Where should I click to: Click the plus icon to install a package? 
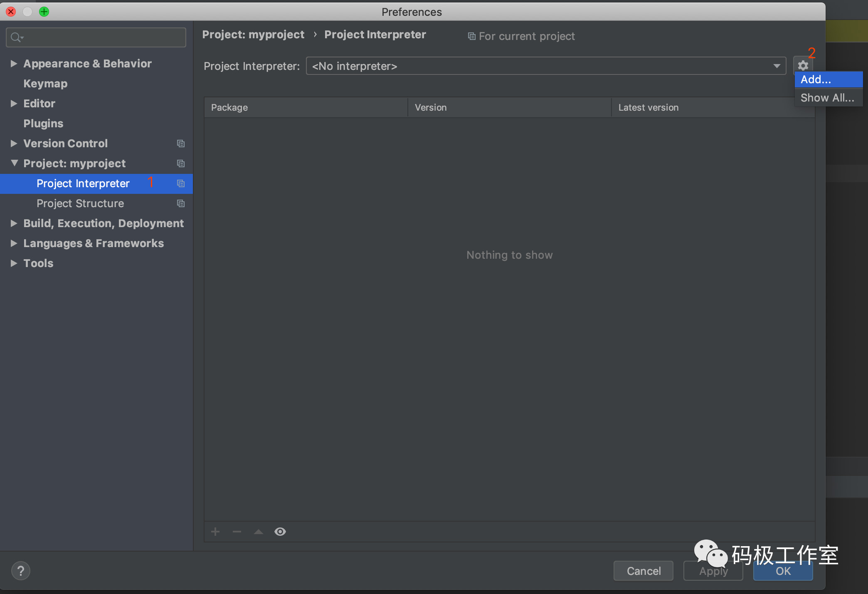(x=215, y=531)
